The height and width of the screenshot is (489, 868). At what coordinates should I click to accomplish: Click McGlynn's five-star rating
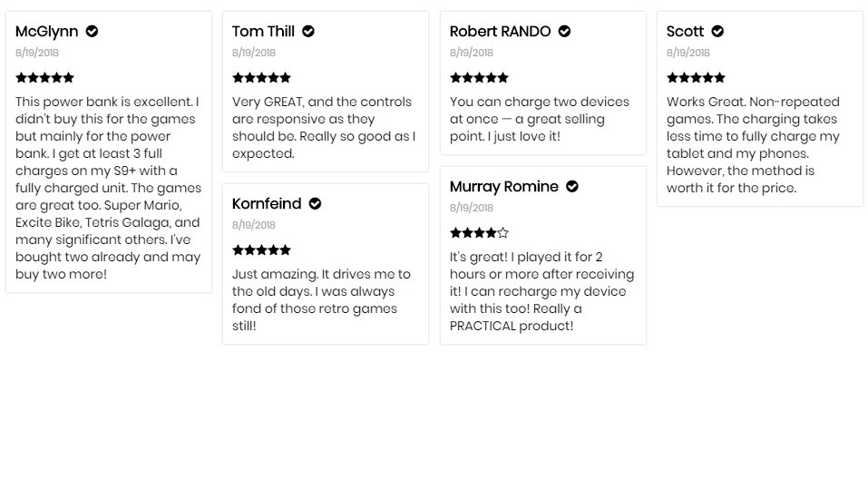tap(44, 78)
